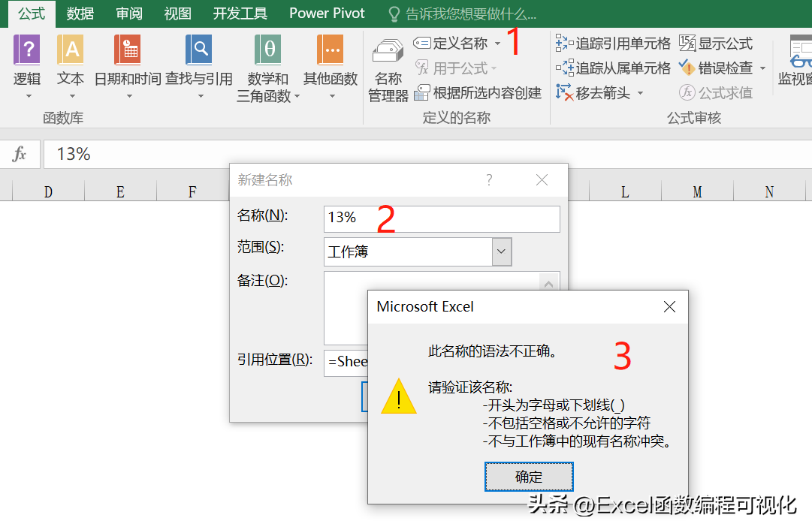Viewport: 812px width, 530px height.
Task: Click the Tell Me (告诉我您想要做什么) search box
Action: tap(463, 14)
